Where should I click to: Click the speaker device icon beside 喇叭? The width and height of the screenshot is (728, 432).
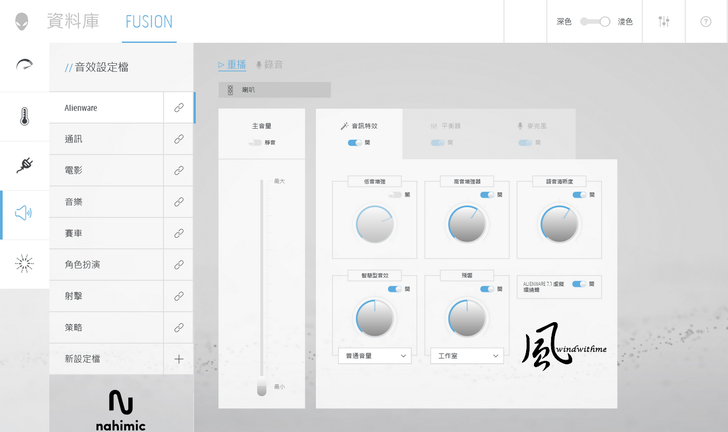tap(230, 90)
